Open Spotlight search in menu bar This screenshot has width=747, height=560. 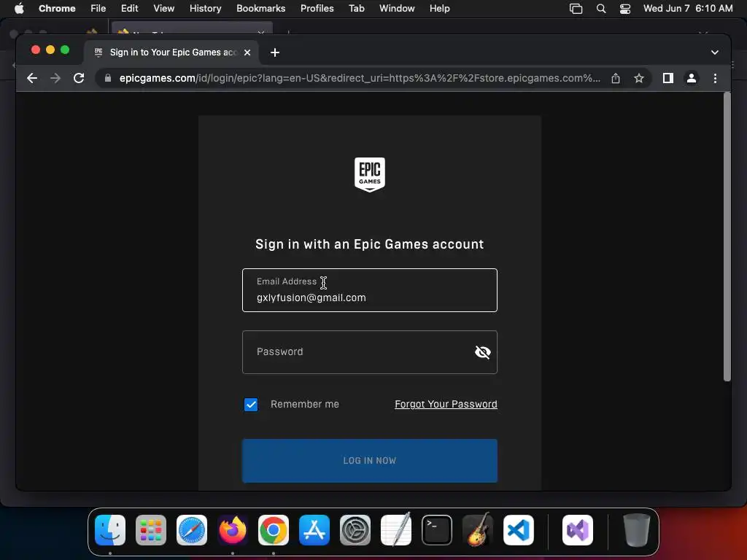tap(601, 9)
